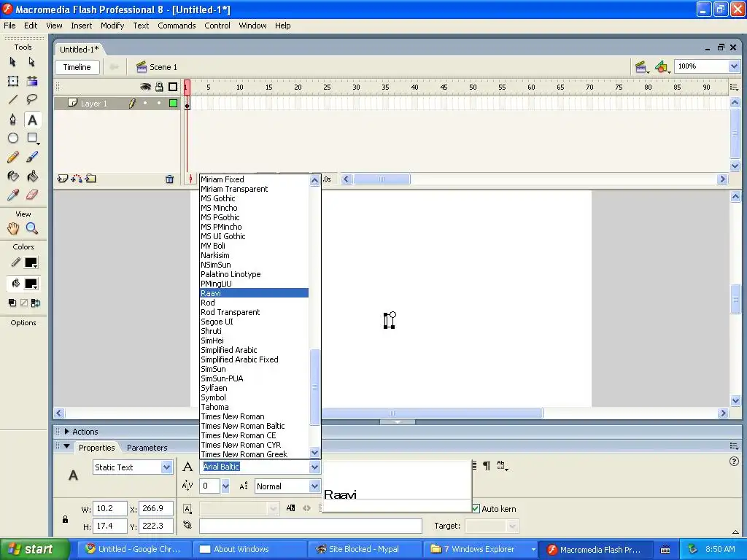747x560 pixels.
Task: Open the letter spacing dropdown
Action: click(x=225, y=486)
